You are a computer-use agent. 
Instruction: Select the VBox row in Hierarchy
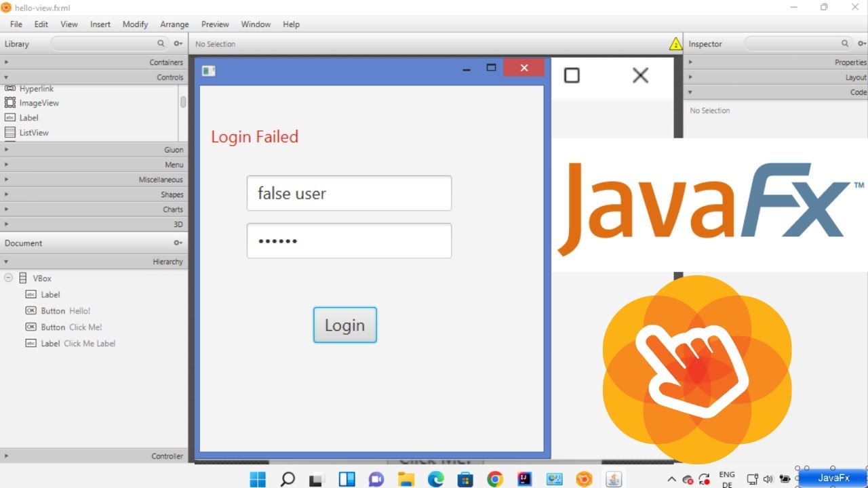[x=94, y=279]
